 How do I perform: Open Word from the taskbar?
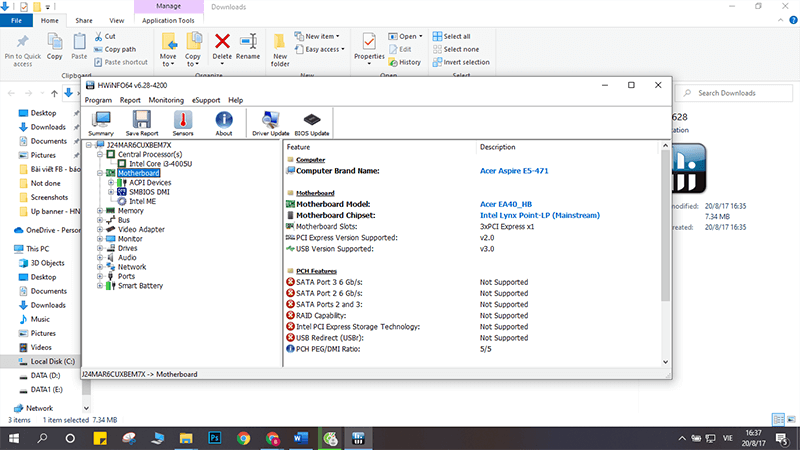click(x=301, y=438)
